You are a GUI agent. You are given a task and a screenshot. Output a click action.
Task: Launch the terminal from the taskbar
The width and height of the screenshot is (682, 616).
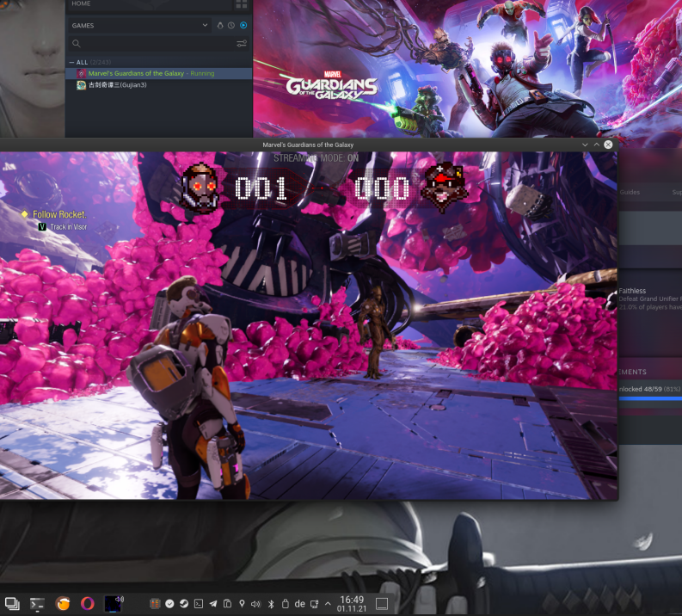[x=37, y=603]
